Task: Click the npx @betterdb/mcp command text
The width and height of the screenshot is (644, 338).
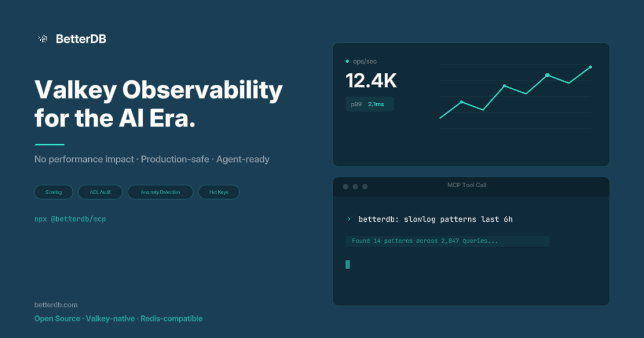Action: click(70, 219)
